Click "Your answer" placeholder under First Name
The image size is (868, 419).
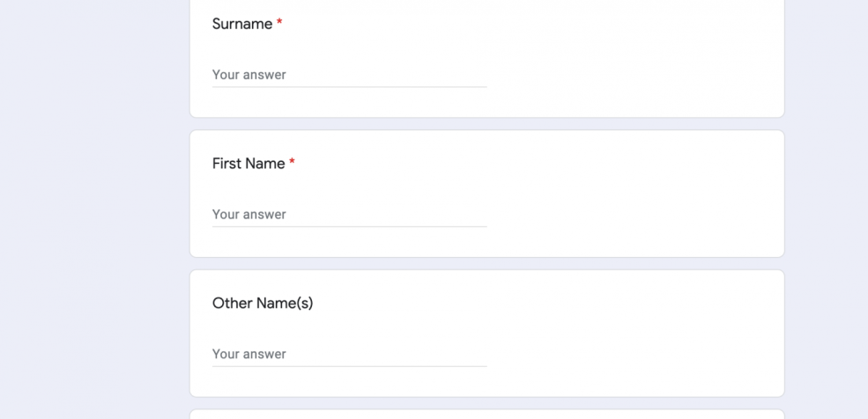[x=249, y=215]
